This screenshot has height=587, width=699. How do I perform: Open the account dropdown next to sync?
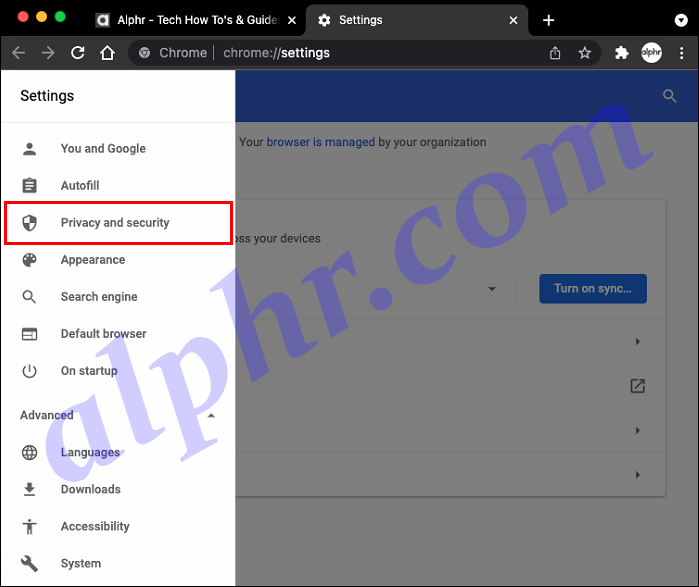(492, 289)
